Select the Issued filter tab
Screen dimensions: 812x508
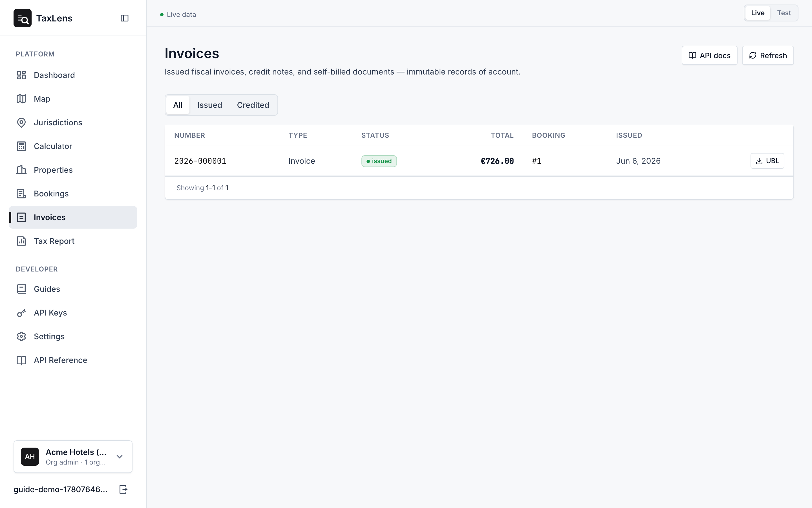pyautogui.click(x=210, y=105)
